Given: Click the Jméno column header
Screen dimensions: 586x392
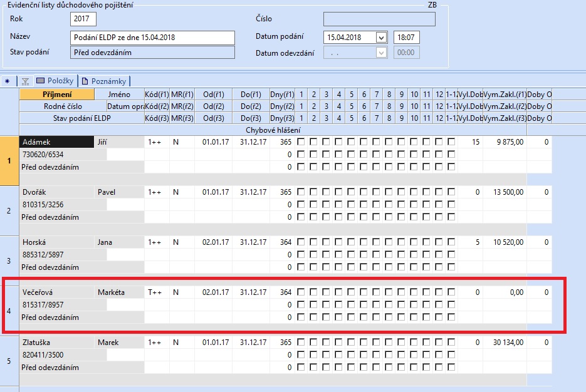Looking at the screenshot, I should pyautogui.click(x=119, y=94).
